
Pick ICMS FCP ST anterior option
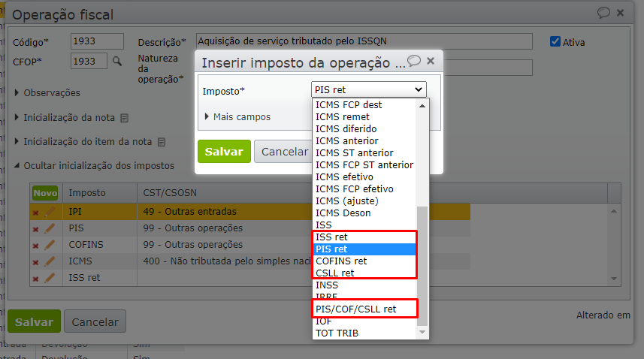point(364,165)
